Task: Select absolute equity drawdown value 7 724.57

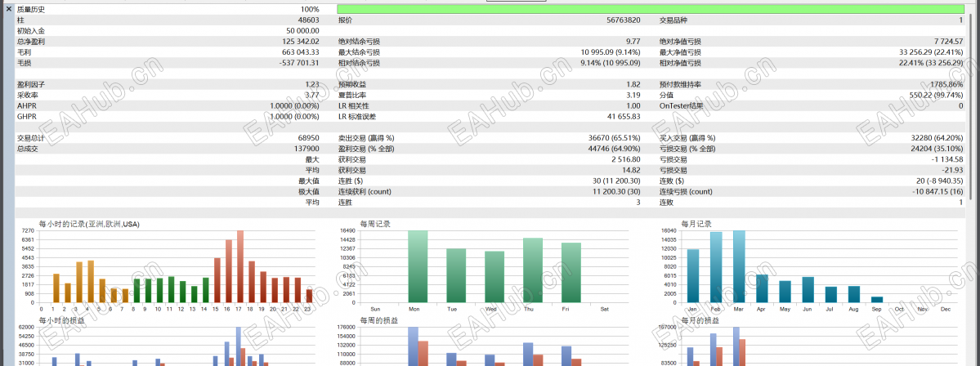Action: (949, 41)
